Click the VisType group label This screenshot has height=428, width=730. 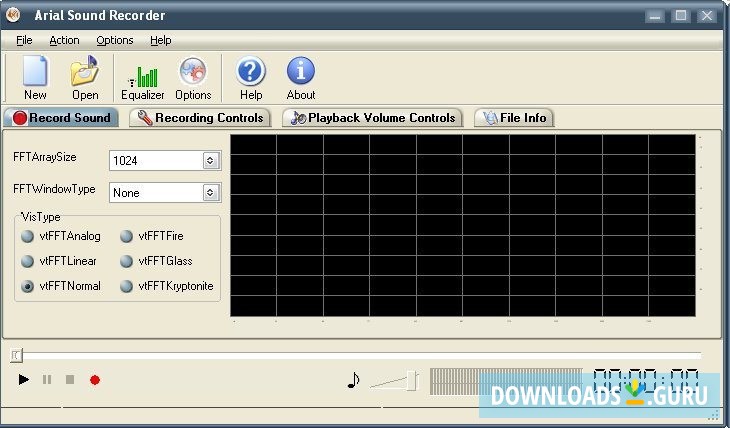41,217
